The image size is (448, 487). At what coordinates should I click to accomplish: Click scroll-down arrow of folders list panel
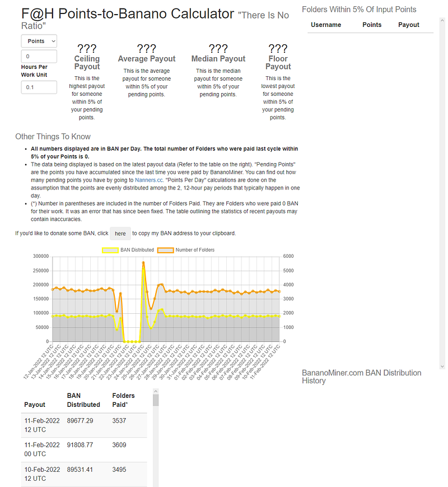point(442,367)
